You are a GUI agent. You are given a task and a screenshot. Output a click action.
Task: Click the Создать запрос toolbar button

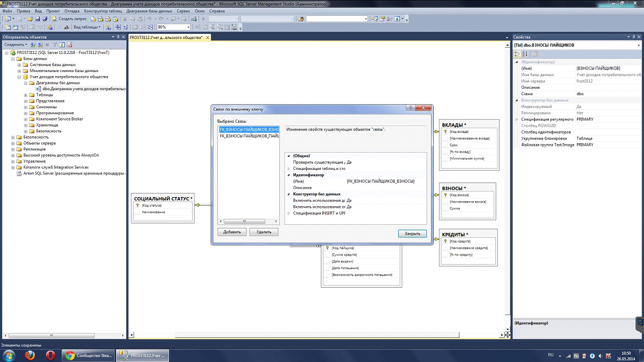click(x=69, y=19)
